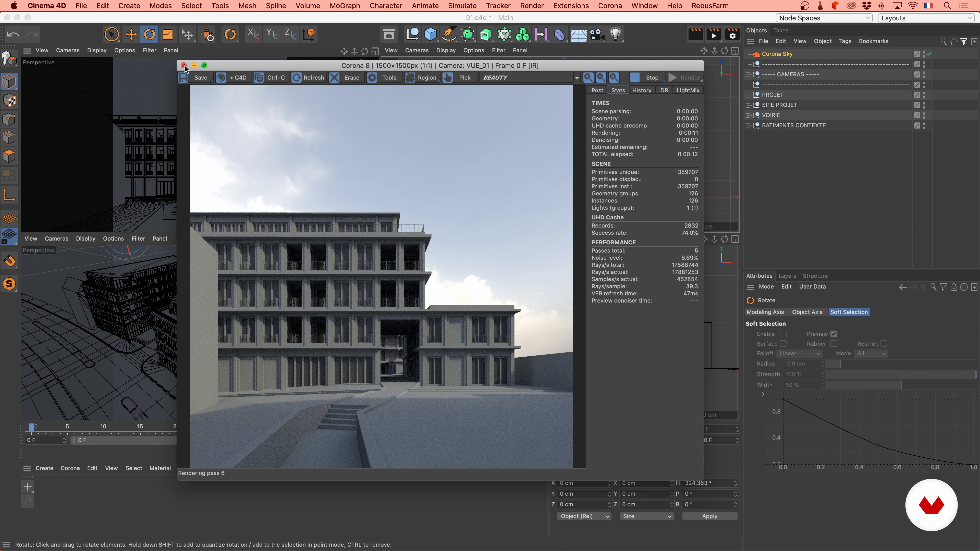Zoom in on Corona render
980x551 pixels.
588,78
